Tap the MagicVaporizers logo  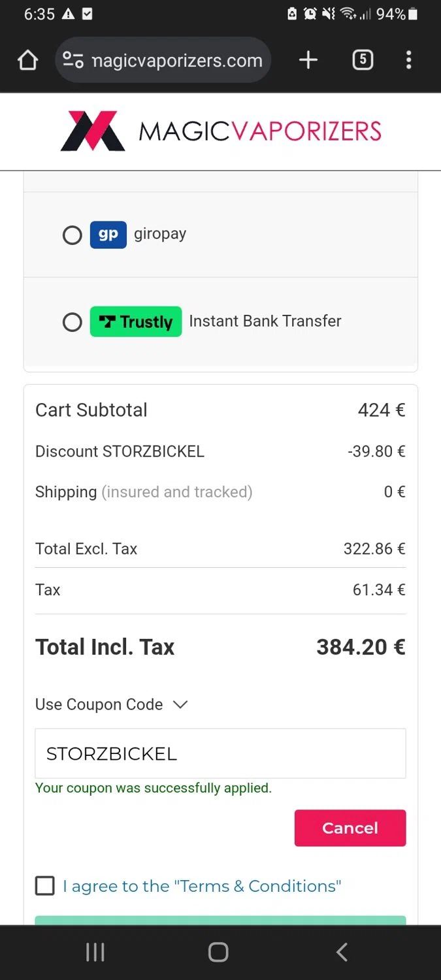tap(221, 131)
